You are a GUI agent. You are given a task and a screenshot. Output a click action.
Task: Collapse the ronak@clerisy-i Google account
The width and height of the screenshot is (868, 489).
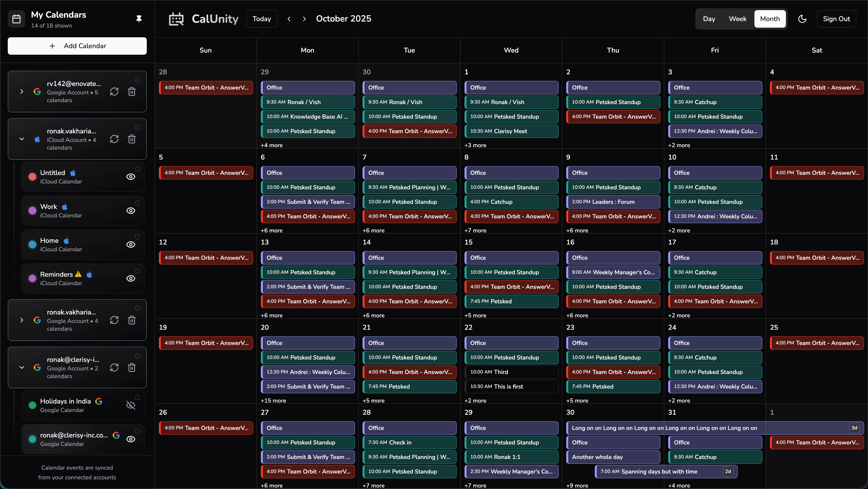[x=22, y=367]
